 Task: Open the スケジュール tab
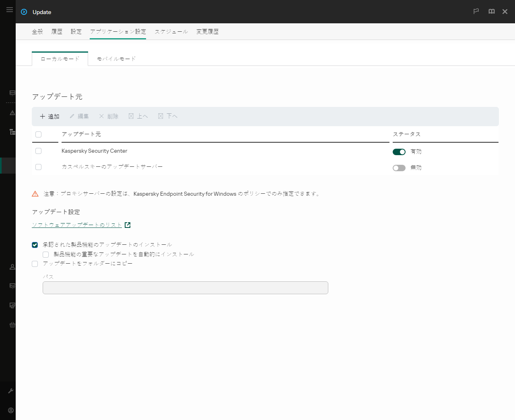pyautogui.click(x=171, y=31)
